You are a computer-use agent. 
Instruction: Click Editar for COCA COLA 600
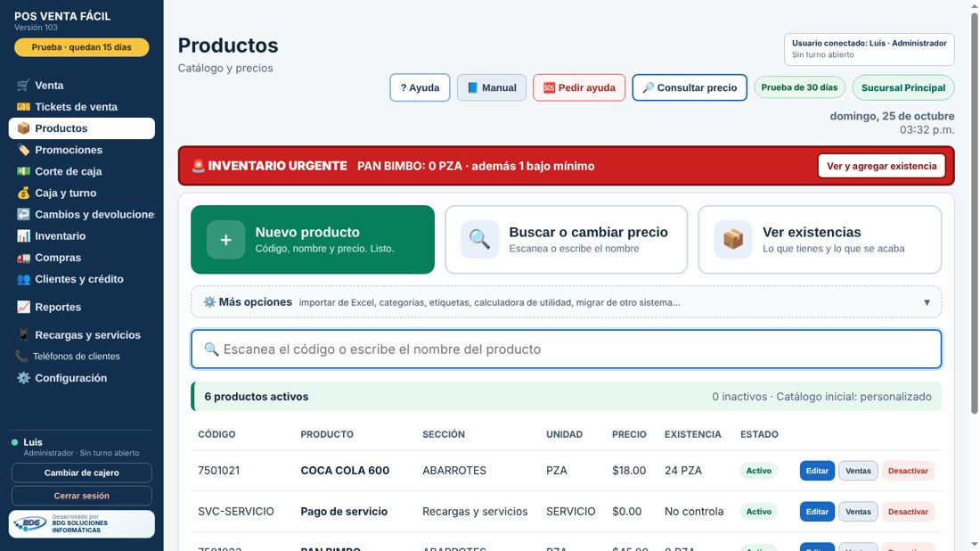click(x=817, y=471)
